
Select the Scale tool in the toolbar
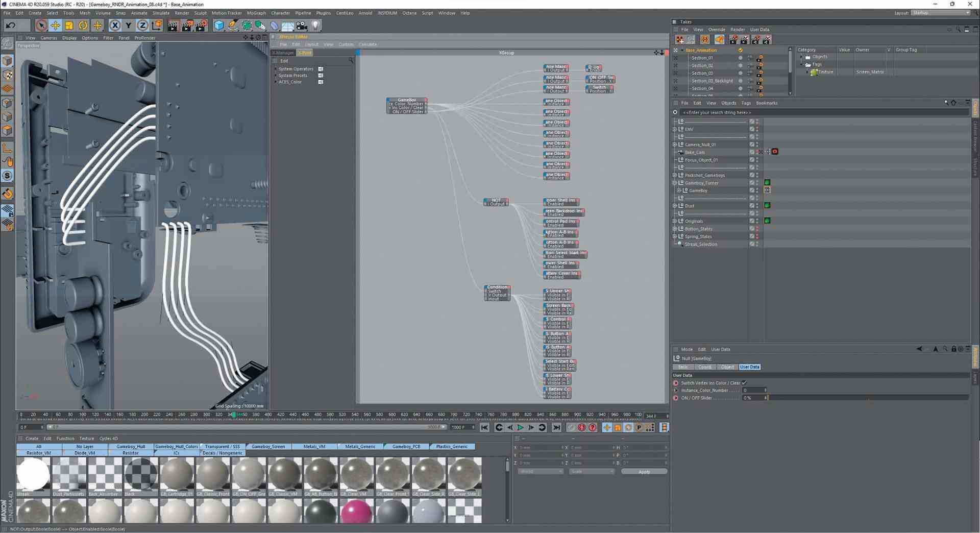69,26
